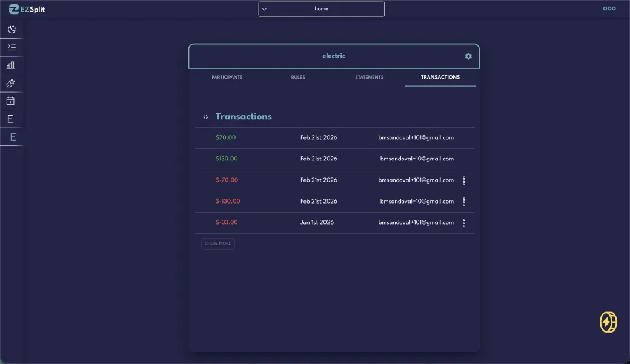Click the EZSplit logo
Viewport: 630px width, 364px height.
coord(27,9)
